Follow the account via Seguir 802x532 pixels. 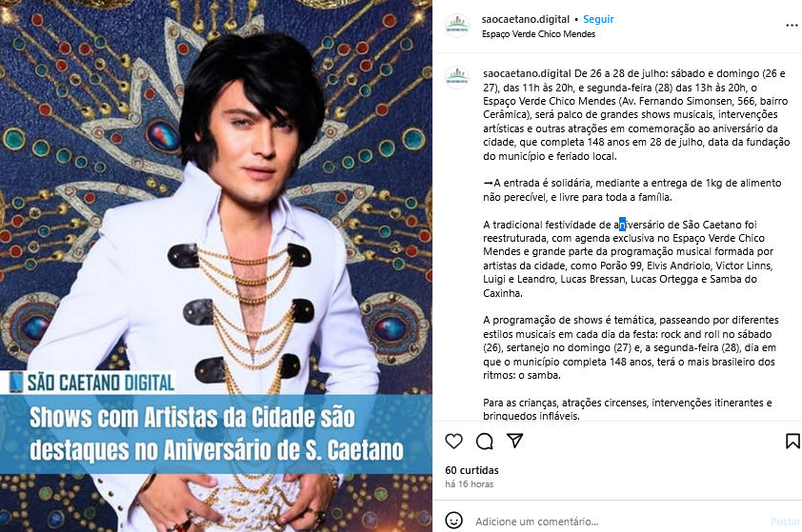598,19
